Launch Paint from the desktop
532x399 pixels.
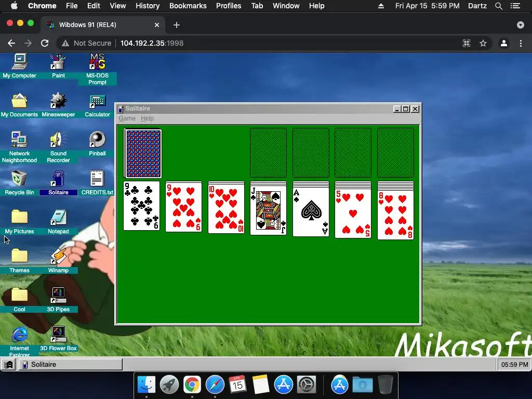pyautogui.click(x=58, y=66)
